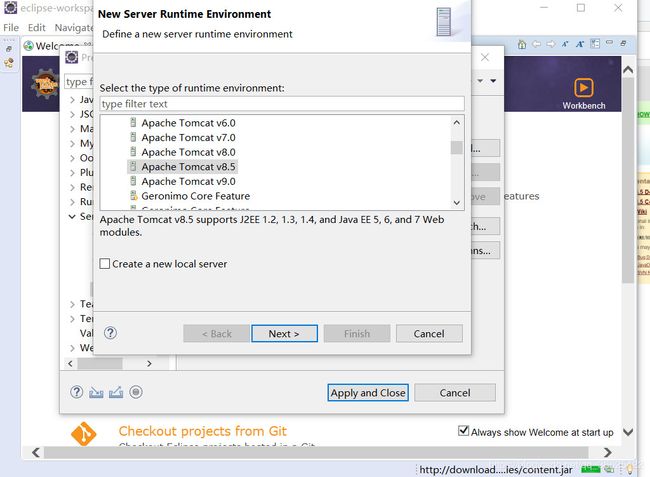Enable Create a new local server
Image resolution: width=650 pixels, height=477 pixels.
[x=105, y=264]
